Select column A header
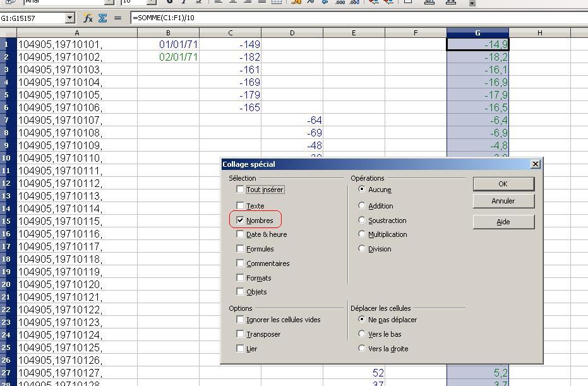This screenshot has width=588, height=386. click(x=77, y=33)
